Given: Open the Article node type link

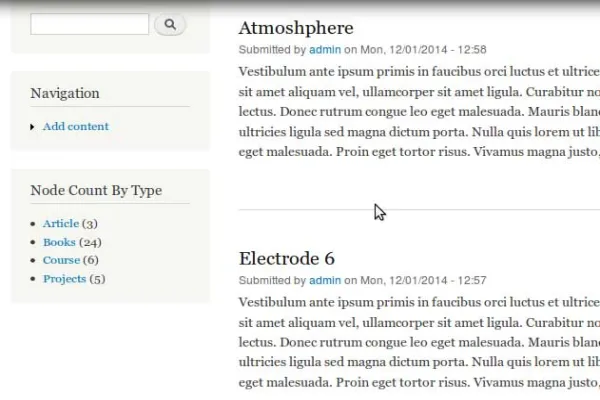Looking at the screenshot, I should 61,223.
